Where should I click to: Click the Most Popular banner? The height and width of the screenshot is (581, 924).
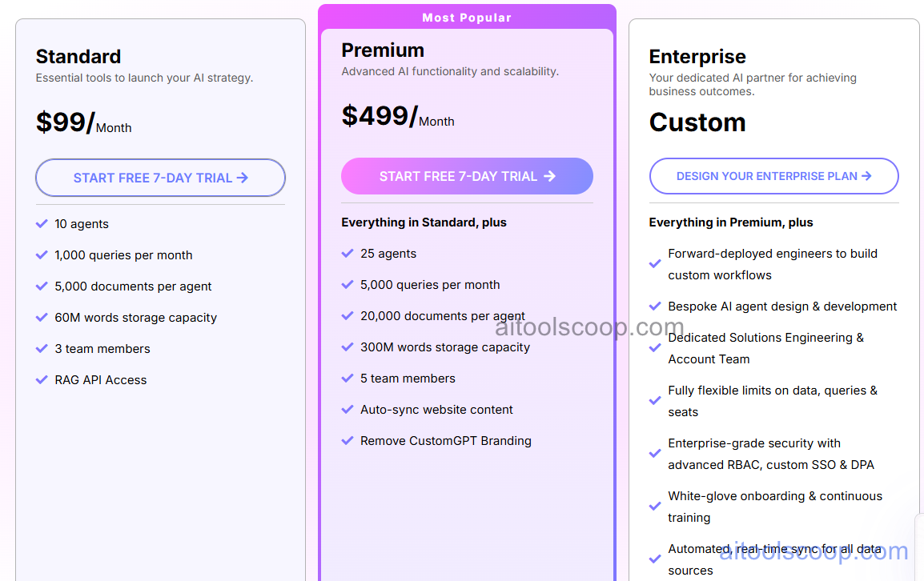click(x=467, y=17)
